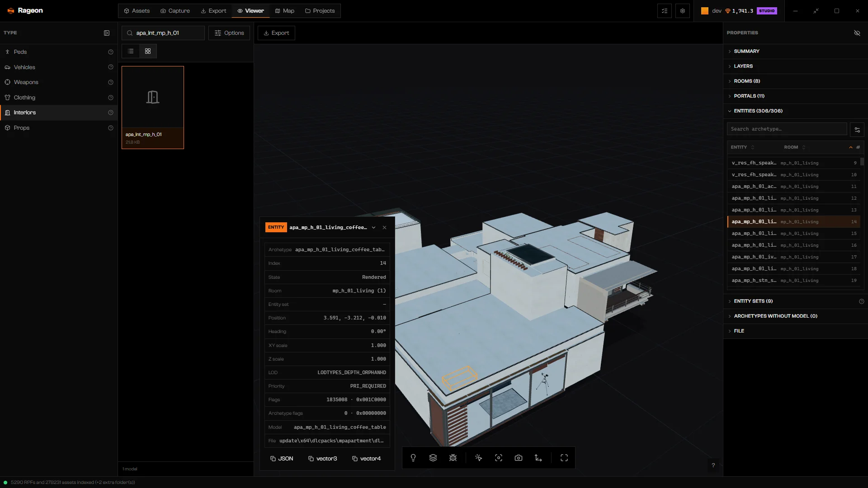Image resolution: width=868 pixels, height=488 pixels.
Task: Expand the File section
Action: coord(795,331)
